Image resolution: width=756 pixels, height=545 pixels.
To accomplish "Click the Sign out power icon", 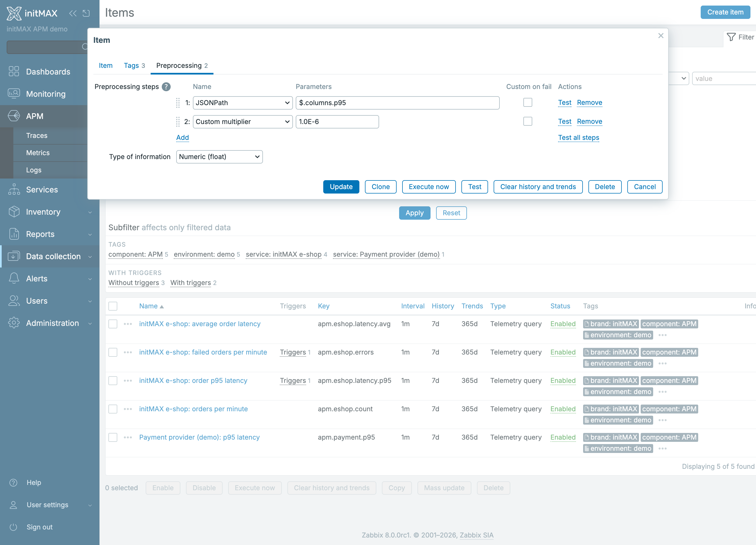I will (x=13, y=527).
